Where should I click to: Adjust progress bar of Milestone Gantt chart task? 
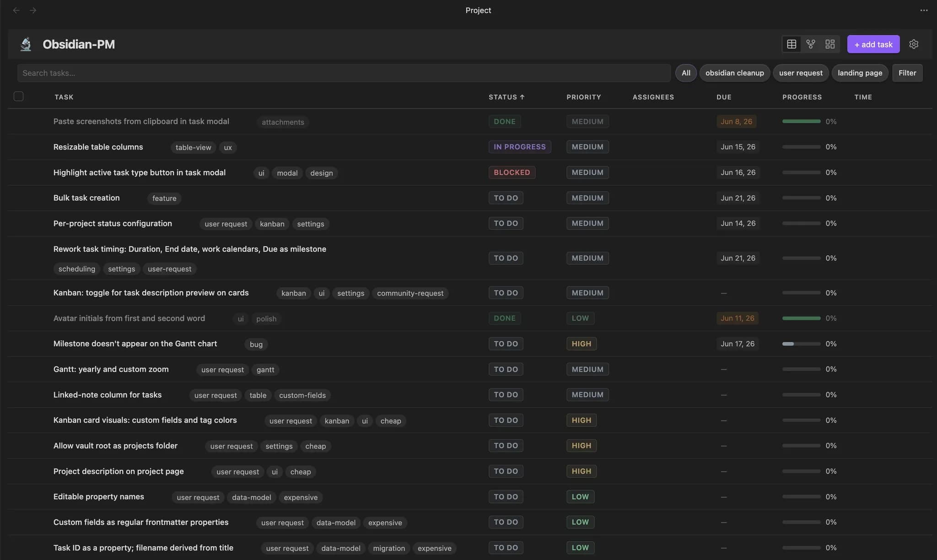[801, 344]
